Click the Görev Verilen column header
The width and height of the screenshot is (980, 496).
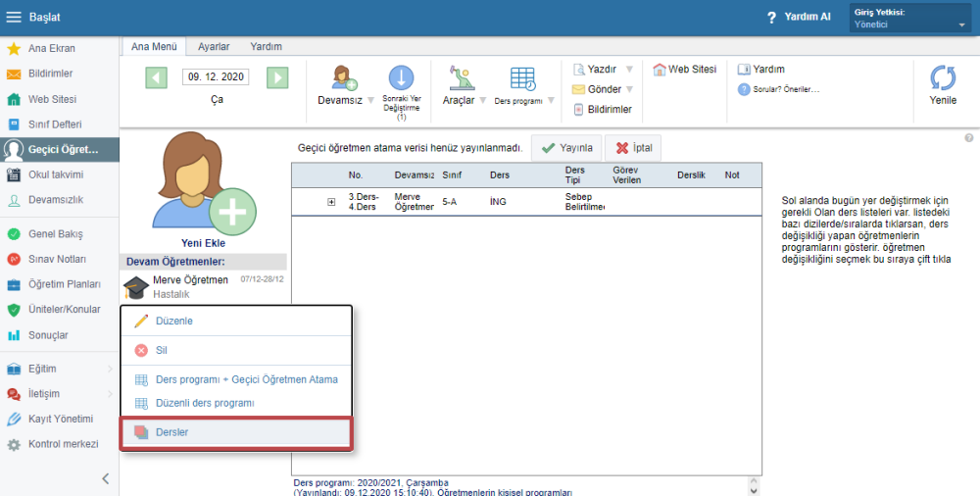(x=627, y=175)
